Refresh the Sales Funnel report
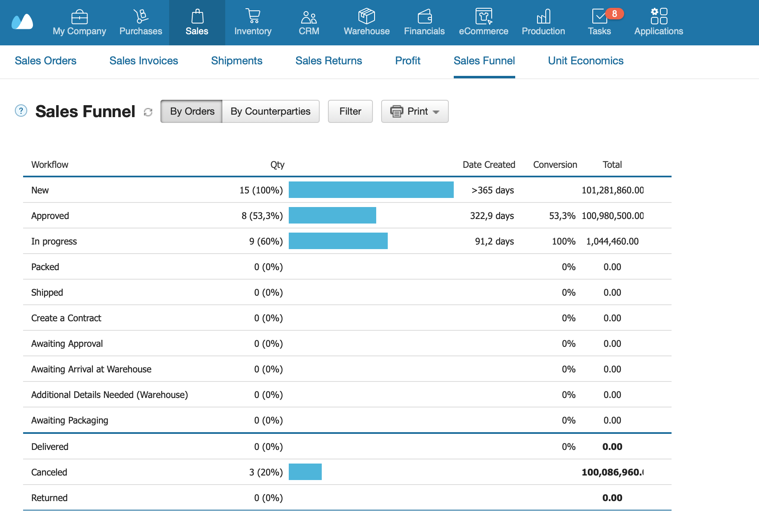 [148, 112]
